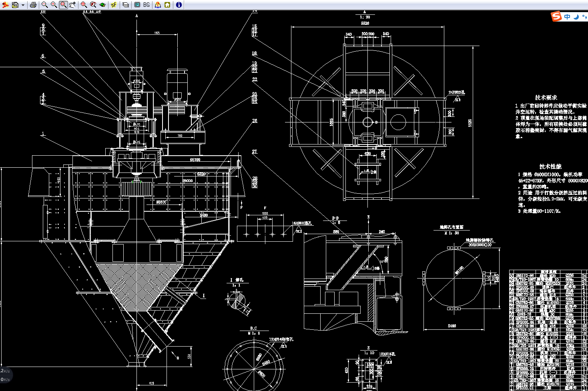Show program info with the blue i icon
This screenshot has height=391, width=588.
[x=179, y=5]
